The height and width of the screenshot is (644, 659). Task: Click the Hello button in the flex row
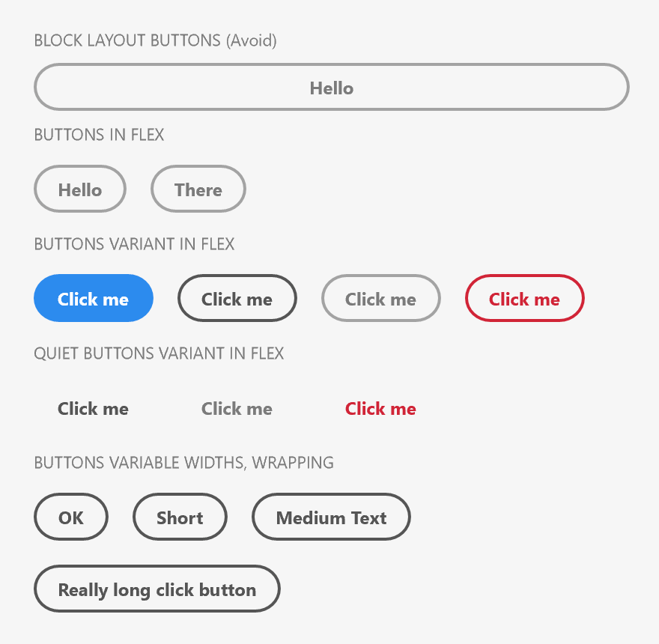79,189
